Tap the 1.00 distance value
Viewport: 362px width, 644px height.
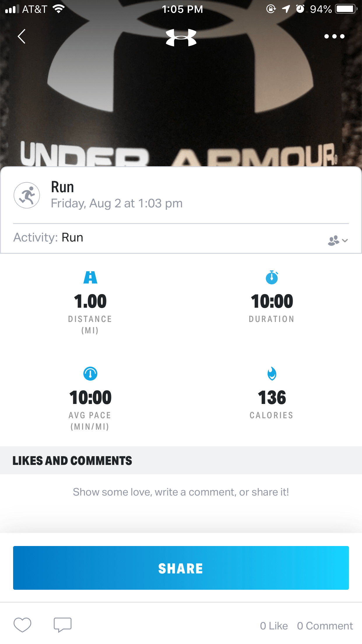90,301
